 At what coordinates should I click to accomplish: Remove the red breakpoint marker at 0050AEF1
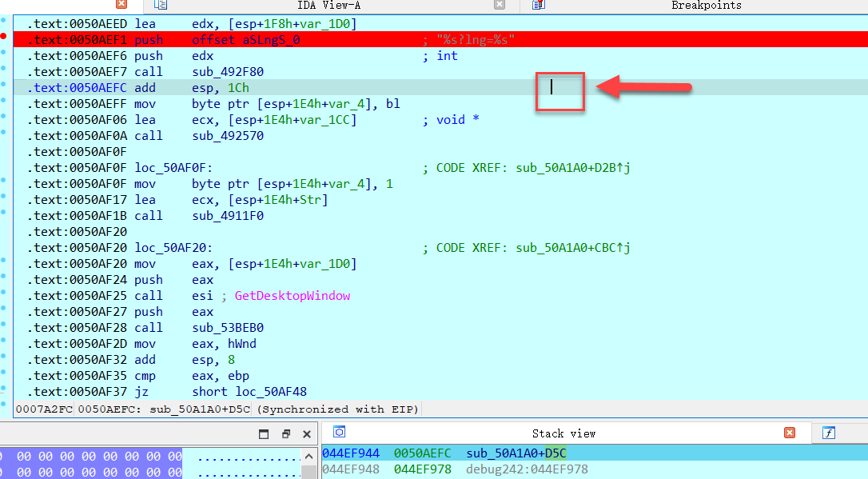pos(3,37)
